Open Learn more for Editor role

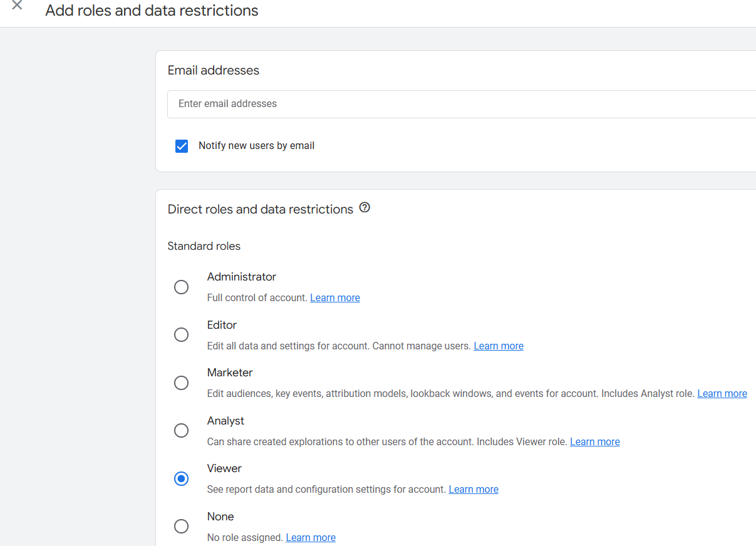click(498, 345)
